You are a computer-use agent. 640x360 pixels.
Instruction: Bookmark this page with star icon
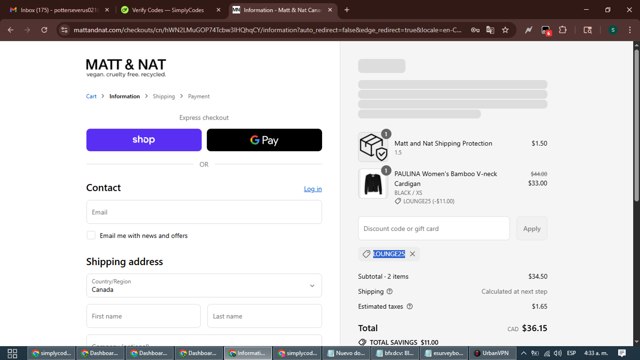tap(505, 30)
